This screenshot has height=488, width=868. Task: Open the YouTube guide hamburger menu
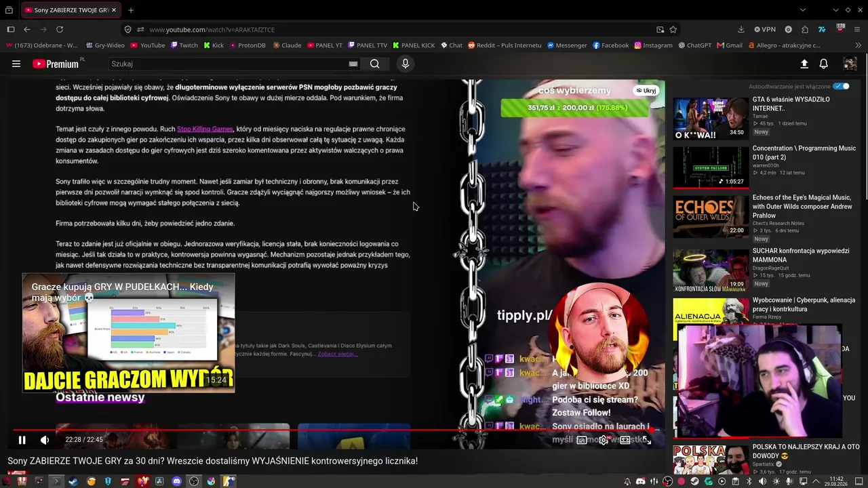tap(16, 64)
